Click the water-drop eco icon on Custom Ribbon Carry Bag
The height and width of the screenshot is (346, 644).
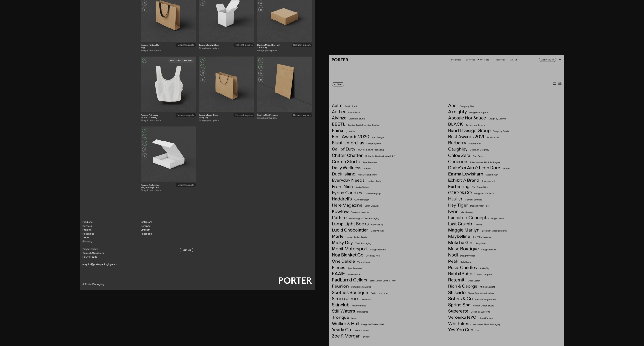[145, 10]
